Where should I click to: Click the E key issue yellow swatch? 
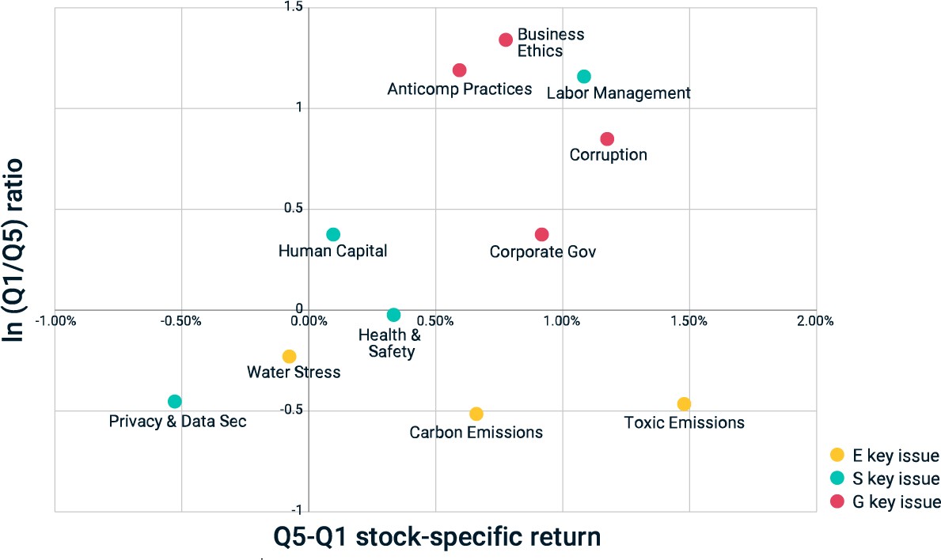pyautogui.click(x=837, y=455)
